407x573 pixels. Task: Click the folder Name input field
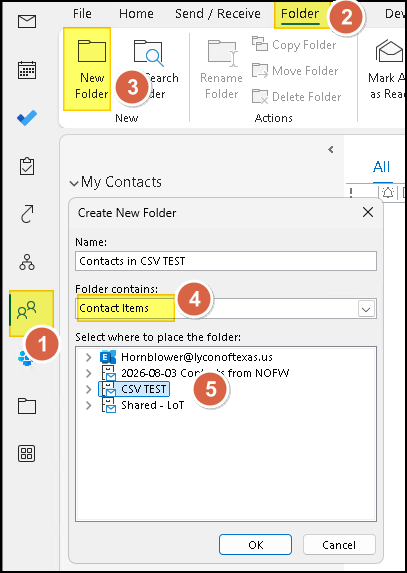[x=226, y=261]
